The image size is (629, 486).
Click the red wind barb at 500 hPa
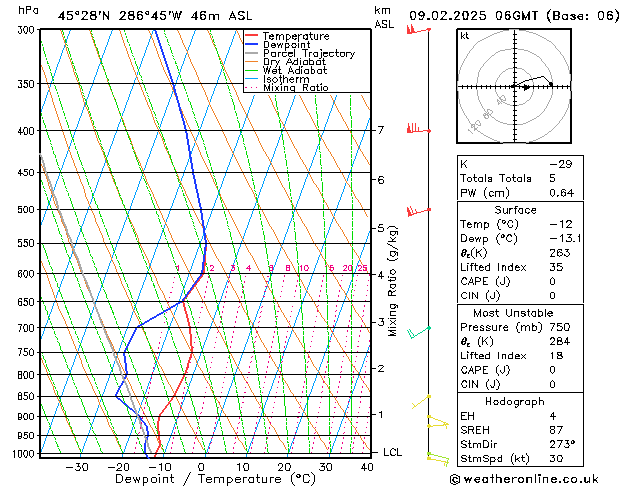tap(418, 211)
